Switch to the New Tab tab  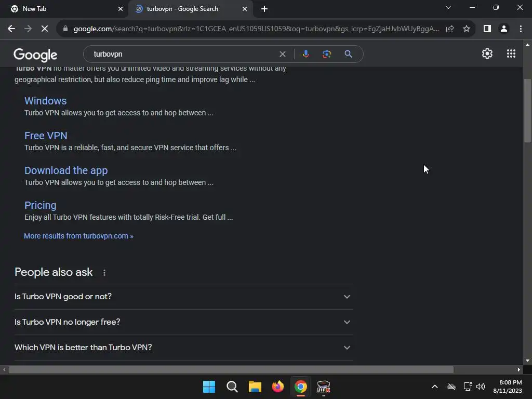tap(64, 9)
